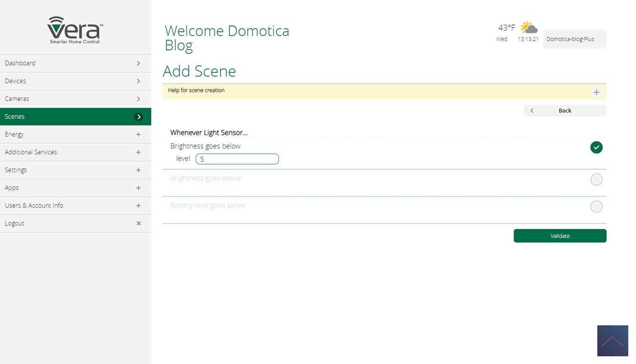Click the Dashboard chevron icon

point(138,64)
